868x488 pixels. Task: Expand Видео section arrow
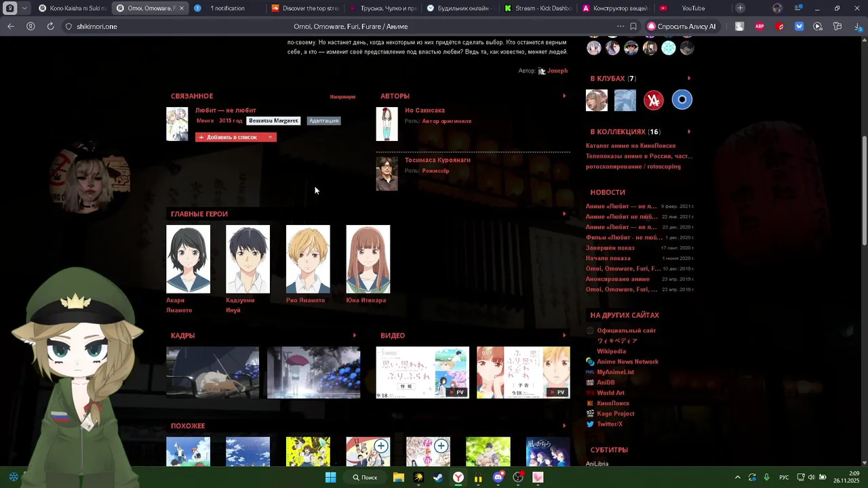(564, 335)
